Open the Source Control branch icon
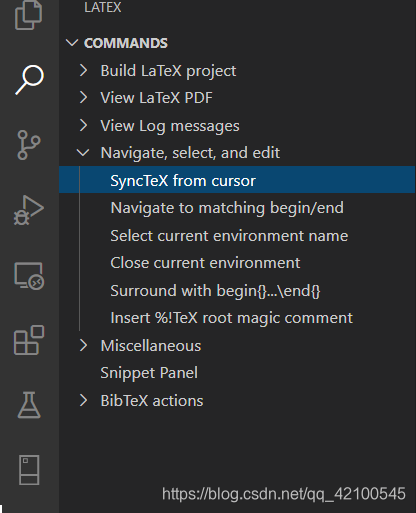 [29, 145]
